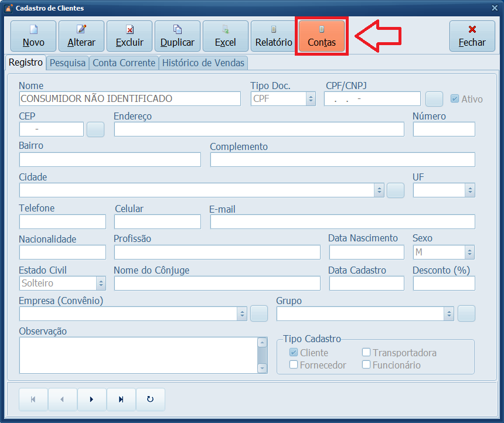The height and width of the screenshot is (423, 504).
Task: Switch to the Pesquisa tab
Action: click(67, 63)
